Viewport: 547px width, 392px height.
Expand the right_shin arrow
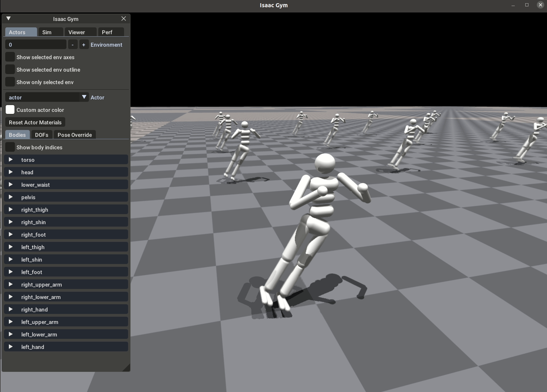coord(11,222)
